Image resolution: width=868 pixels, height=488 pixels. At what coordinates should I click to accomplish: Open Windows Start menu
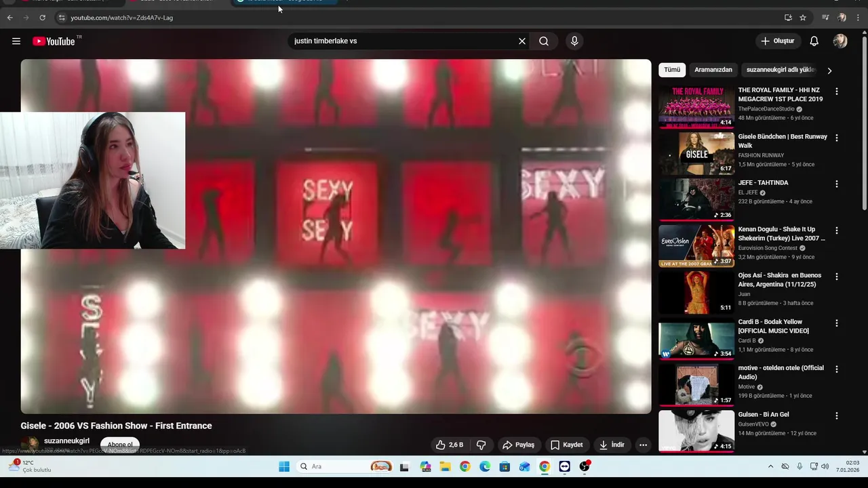coord(284,466)
